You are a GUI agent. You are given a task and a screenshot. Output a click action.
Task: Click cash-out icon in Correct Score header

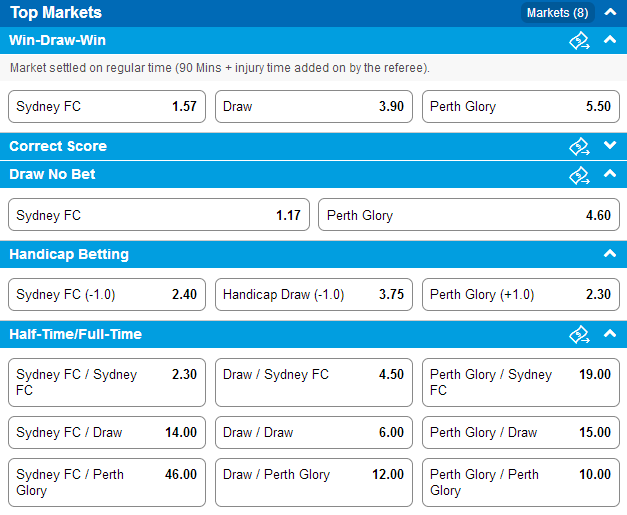coord(579,146)
